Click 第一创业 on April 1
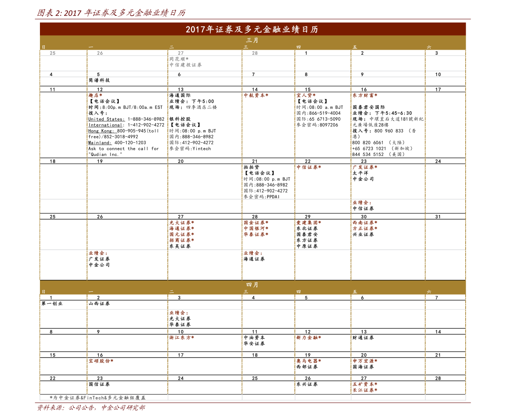Viewport: 506px width, 420px height. [x=52, y=304]
